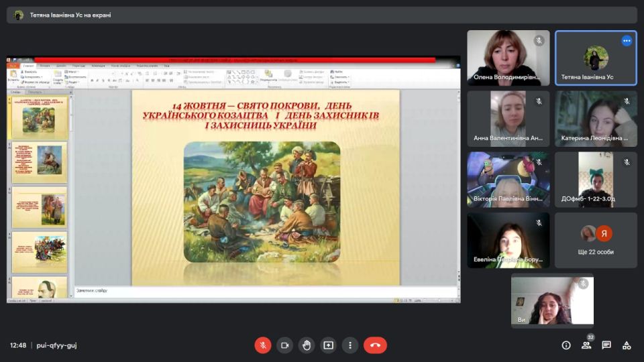
Task: Click the meeting code pui-qfyy-guj
Action: pyautogui.click(x=56, y=345)
